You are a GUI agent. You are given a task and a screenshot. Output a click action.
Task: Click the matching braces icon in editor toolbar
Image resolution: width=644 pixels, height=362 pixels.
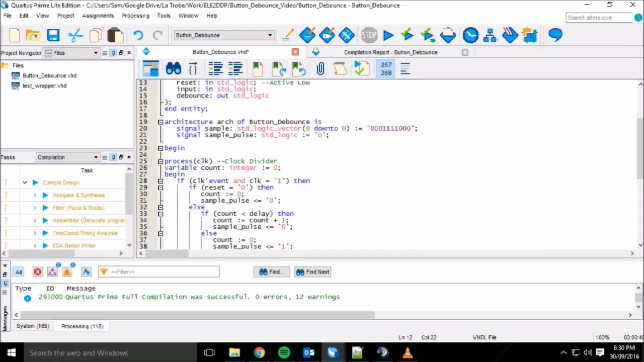(x=193, y=68)
